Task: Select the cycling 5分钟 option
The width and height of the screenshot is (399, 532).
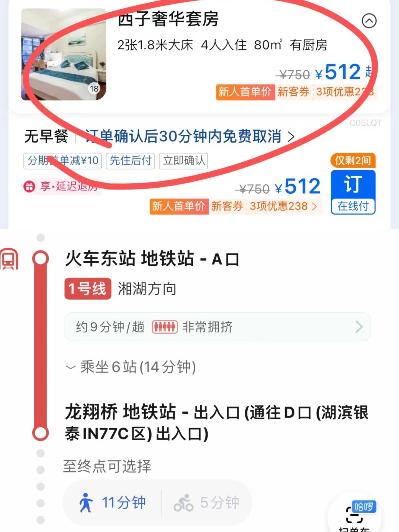Action: [x=206, y=502]
